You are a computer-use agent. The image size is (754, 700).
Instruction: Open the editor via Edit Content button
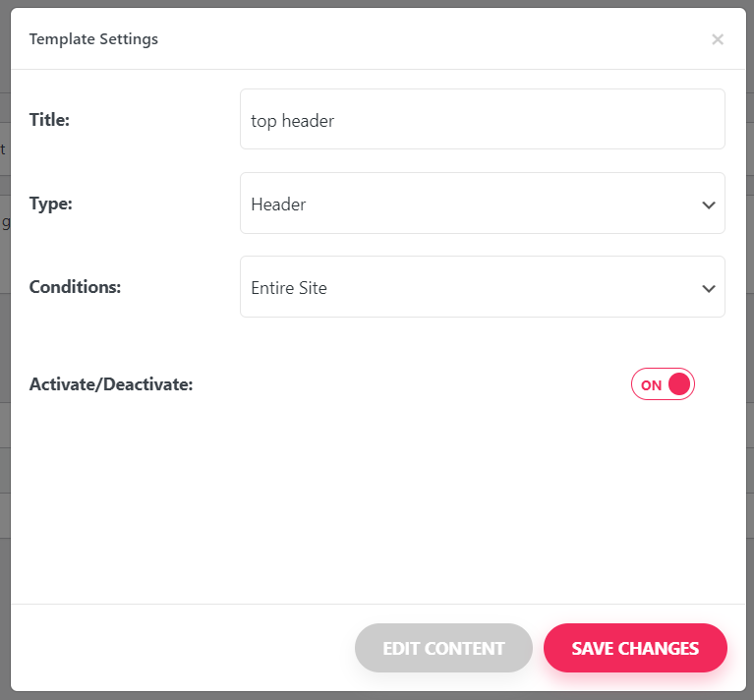pyautogui.click(x=443, y=648)
